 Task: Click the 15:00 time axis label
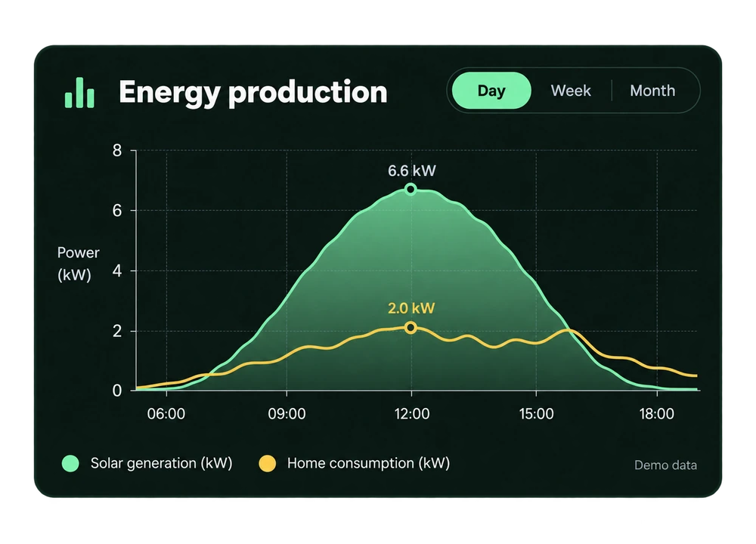click(x=536, y=414)
